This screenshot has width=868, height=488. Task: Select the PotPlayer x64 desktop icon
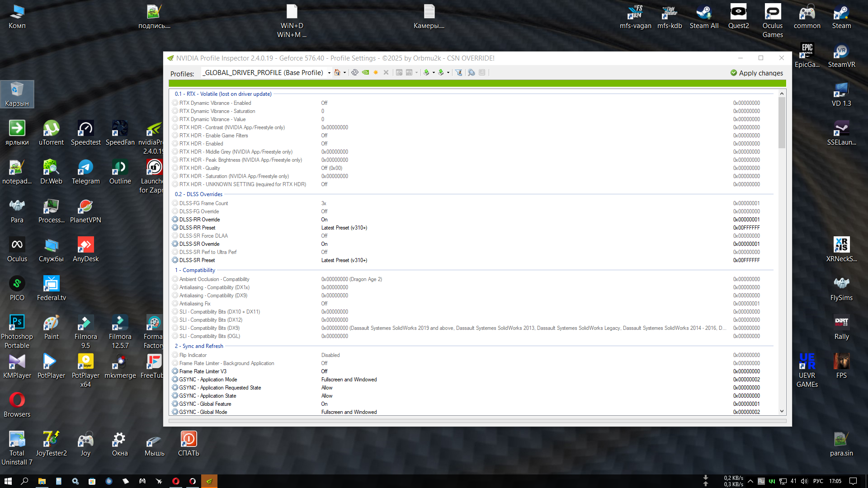(85, 371)
